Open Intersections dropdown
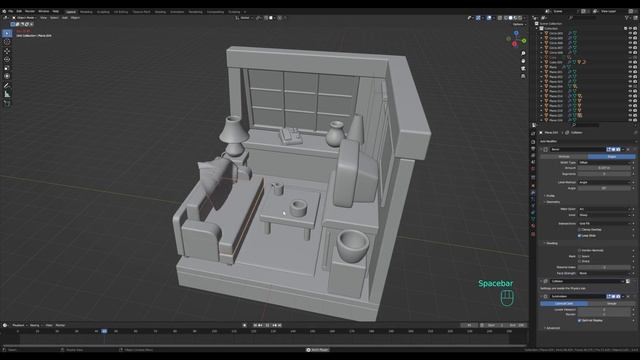This screenshot has height=360, width=640. (604, 224)
